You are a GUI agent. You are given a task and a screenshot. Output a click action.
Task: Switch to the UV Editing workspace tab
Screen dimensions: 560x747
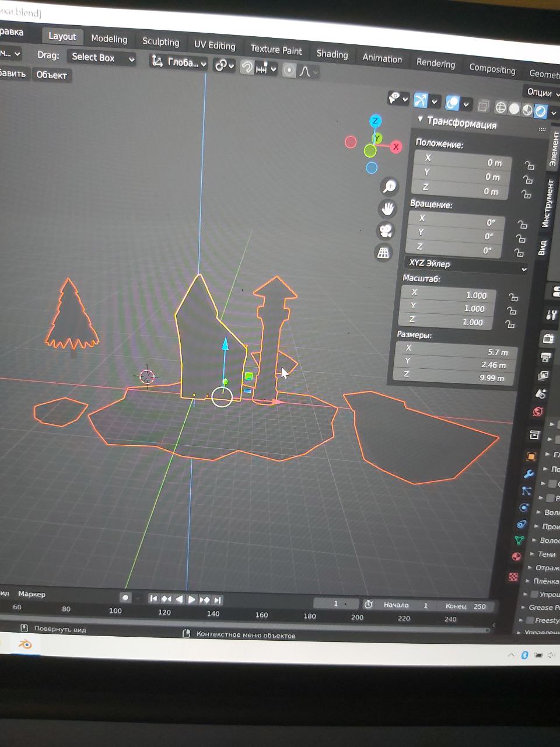coord(215,46)
